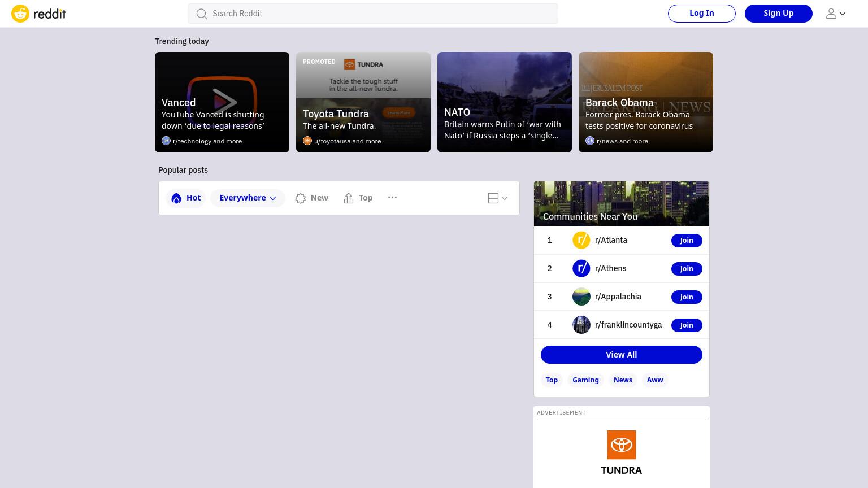Select the Aww category chip

655,380
